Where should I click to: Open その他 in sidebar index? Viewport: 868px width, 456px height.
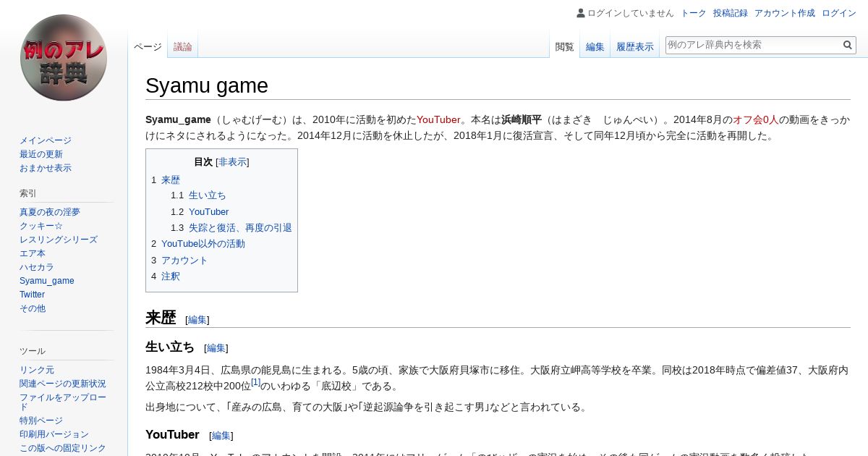[33, 308]
